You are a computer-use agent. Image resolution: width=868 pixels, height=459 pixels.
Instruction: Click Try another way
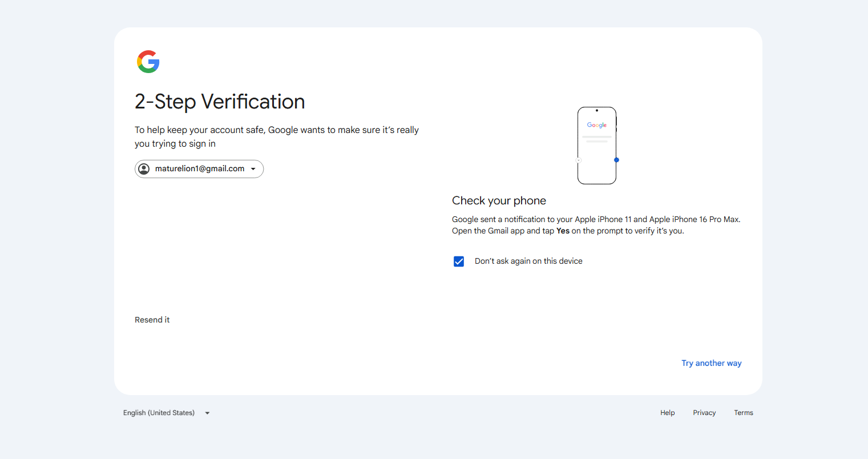[712, 363]
